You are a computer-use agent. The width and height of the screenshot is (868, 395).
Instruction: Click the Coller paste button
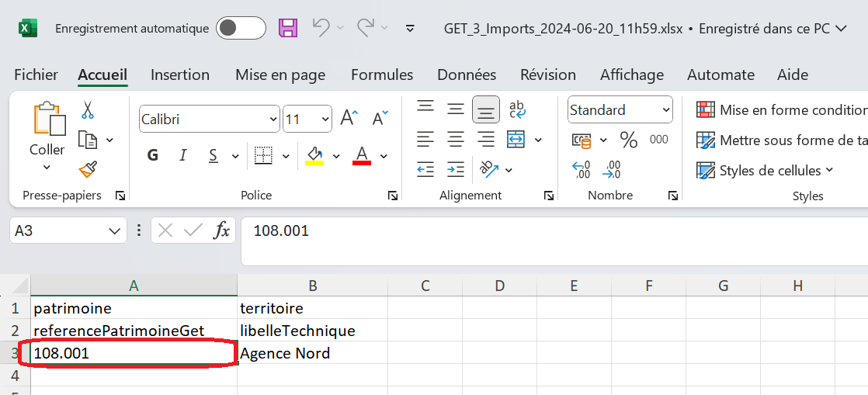[x=47, y=128]
